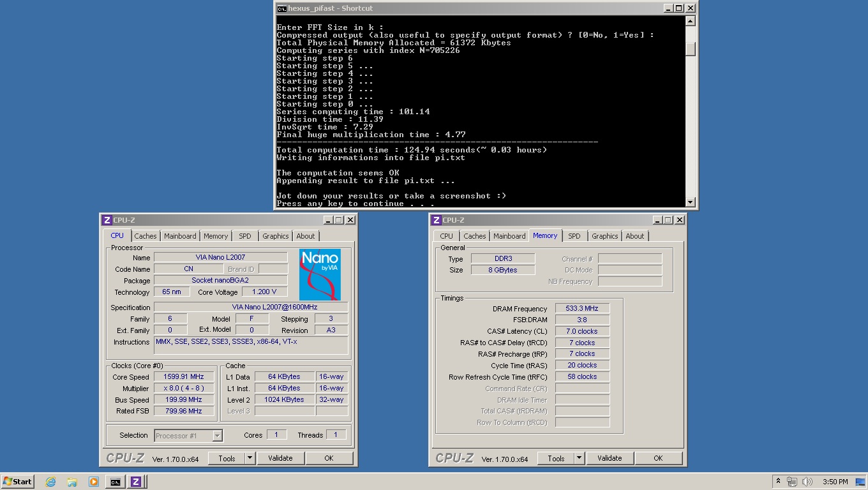868x490 pixels.
Task: Click the memory Size value 8 GBytes
Action: tap(503, 270)
